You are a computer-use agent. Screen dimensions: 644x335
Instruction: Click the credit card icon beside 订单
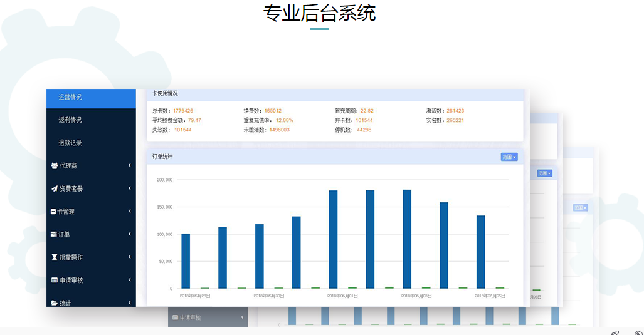coord(54,234)
